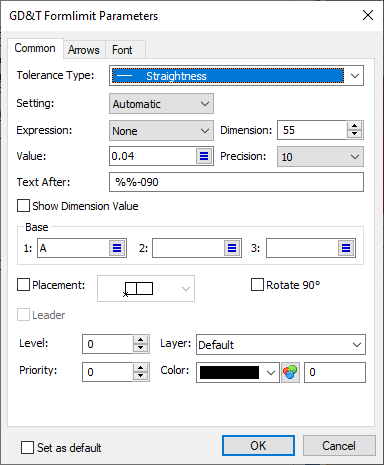
Task: Click the Text After input field
Action: 236,182
